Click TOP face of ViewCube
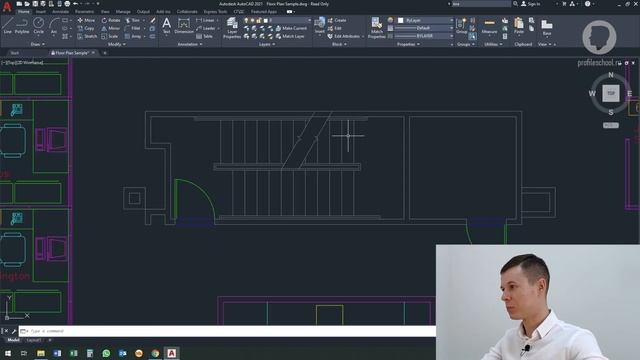Screen dimensions: 640x360 (611, 93)
